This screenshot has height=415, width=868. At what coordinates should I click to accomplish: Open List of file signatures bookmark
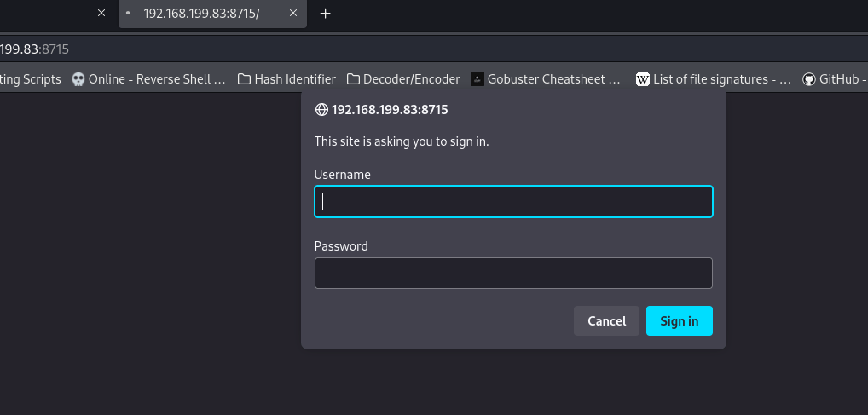715,79
